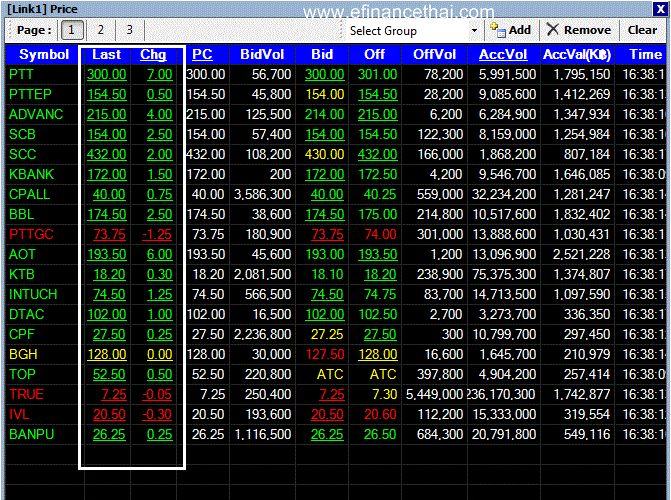Screen dimensions: 671x500
Task: Click TOP bid value ATC
Action: tap(330, 375)
